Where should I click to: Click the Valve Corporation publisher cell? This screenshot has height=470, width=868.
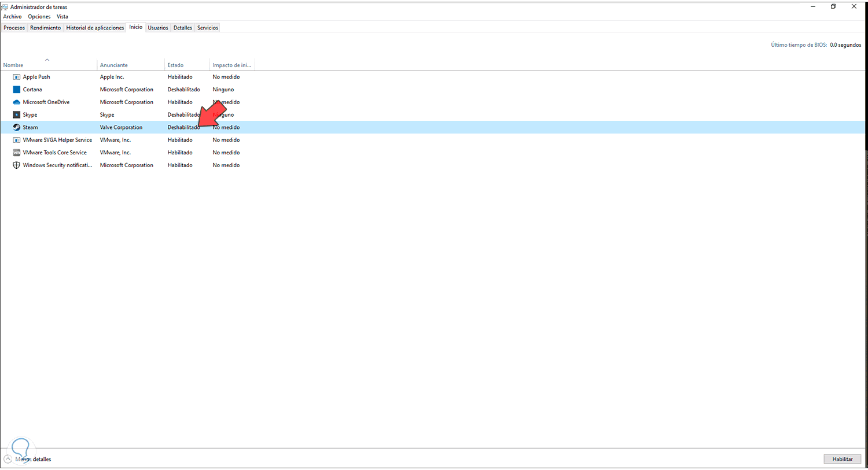[121, 127]
